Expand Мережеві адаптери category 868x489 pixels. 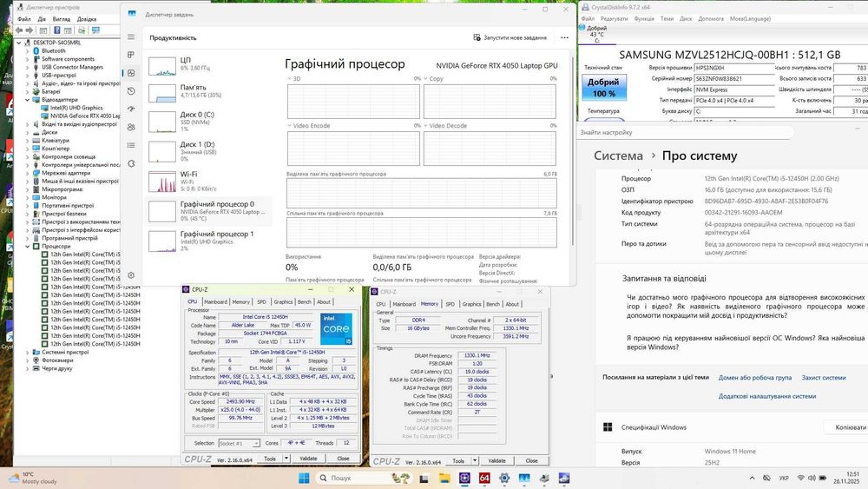27,173
